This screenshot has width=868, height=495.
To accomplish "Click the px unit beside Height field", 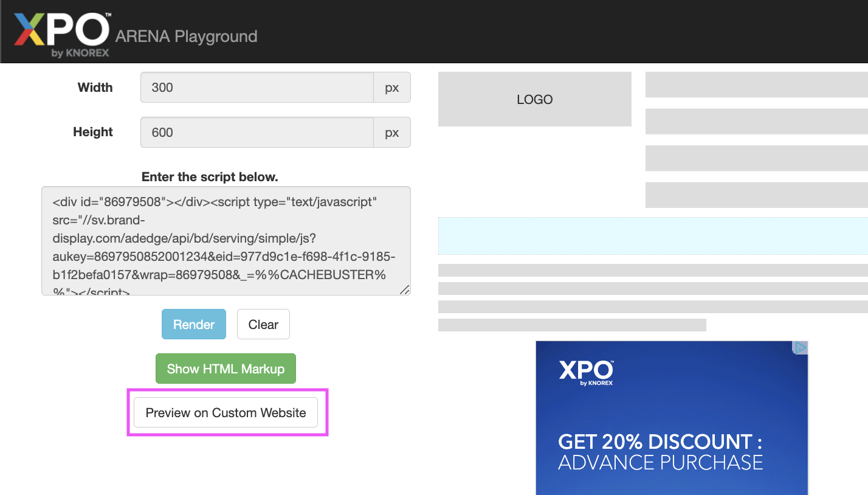I will (x=391, y=133).
